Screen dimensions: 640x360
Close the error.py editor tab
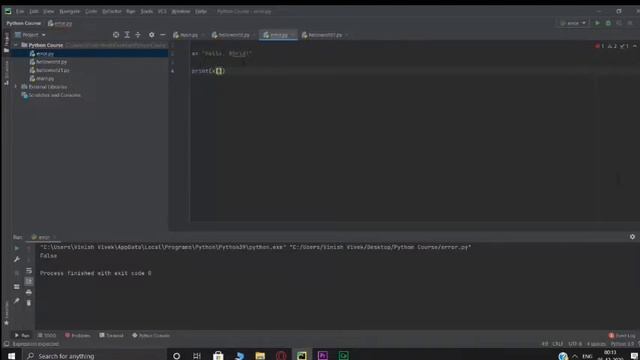293,35
